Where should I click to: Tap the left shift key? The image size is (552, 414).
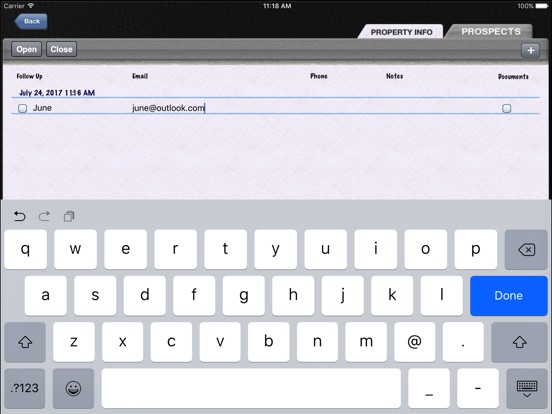pyautogui.click(x=25, y=342)
